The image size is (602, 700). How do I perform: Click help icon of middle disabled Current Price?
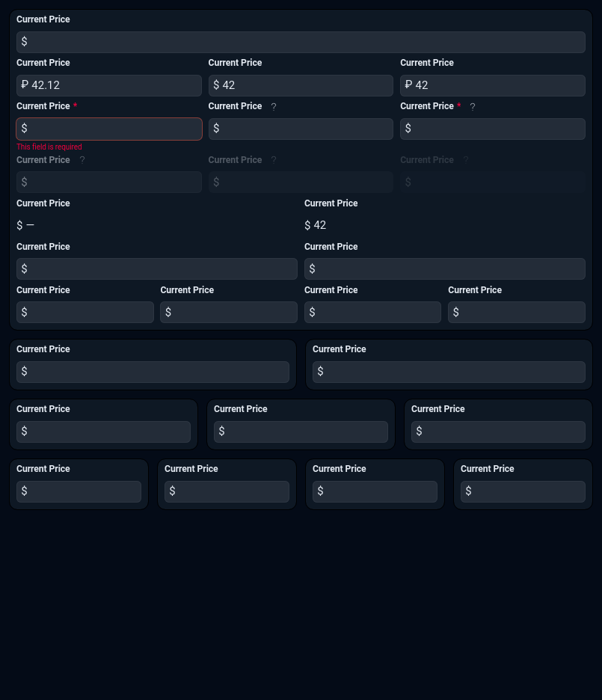273,160
